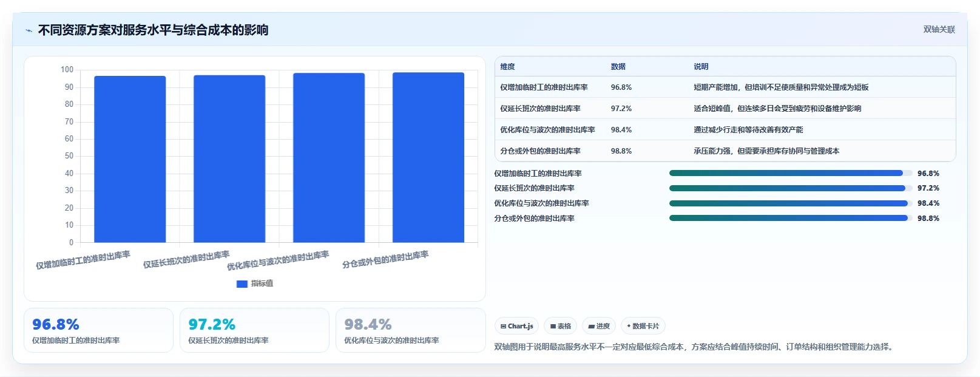Click the 双轴关联 label in header

(x=939, y=29)
